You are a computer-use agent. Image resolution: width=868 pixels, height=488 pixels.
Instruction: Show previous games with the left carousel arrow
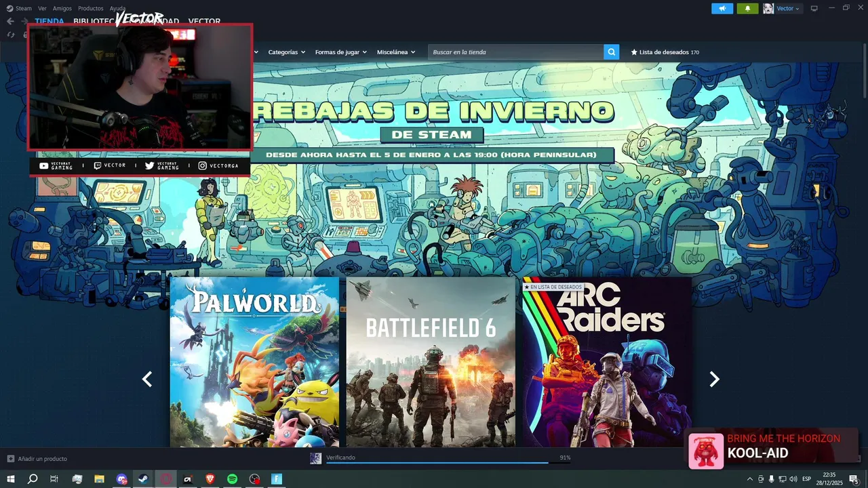click(147, 379)
